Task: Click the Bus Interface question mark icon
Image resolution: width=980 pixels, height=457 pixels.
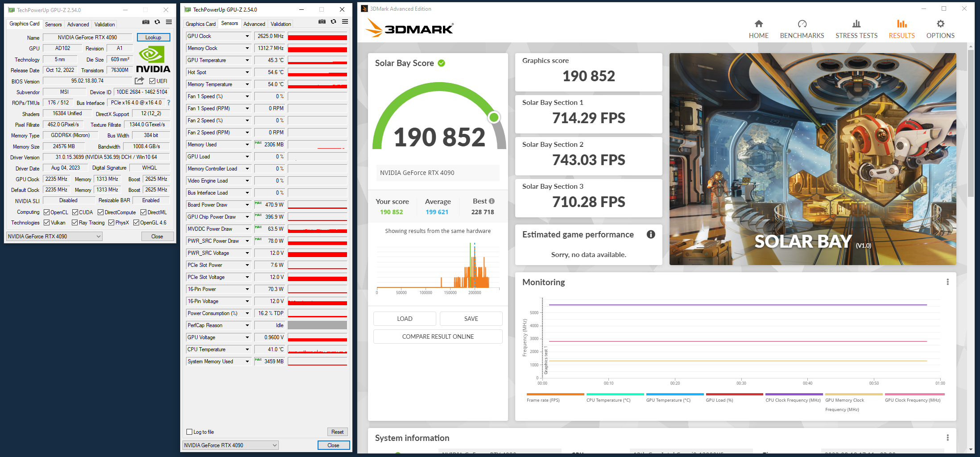Action: click(169, 103)
